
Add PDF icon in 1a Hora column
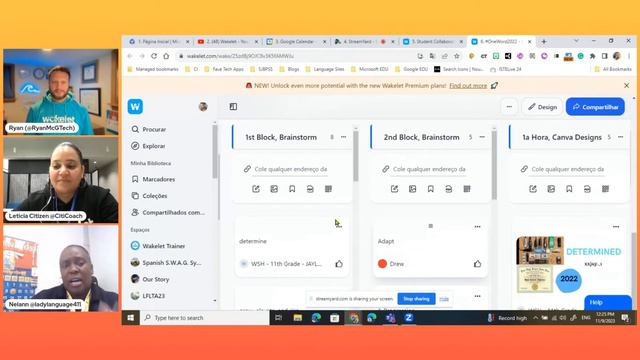coord(587,189)
